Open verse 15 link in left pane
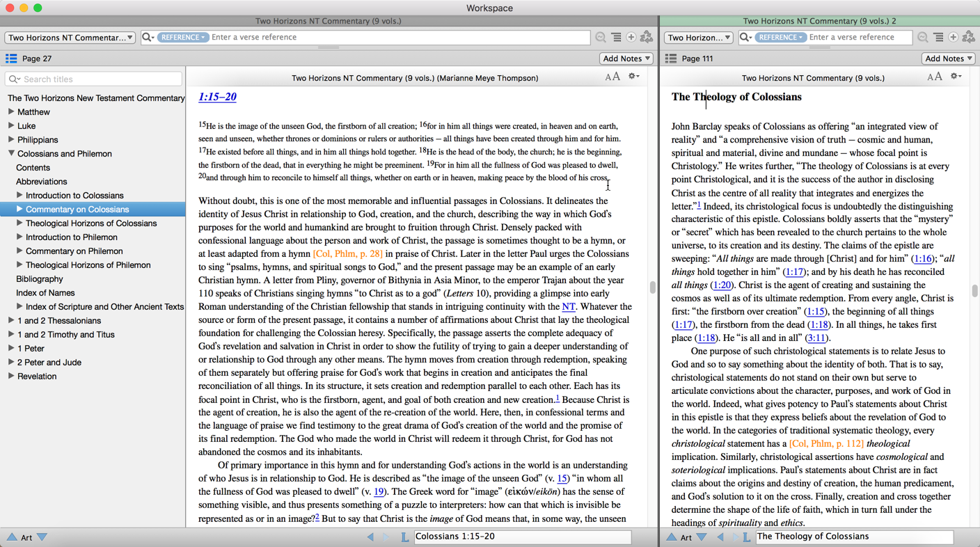Viewport: 980px width, 547px height. [563, 478]
